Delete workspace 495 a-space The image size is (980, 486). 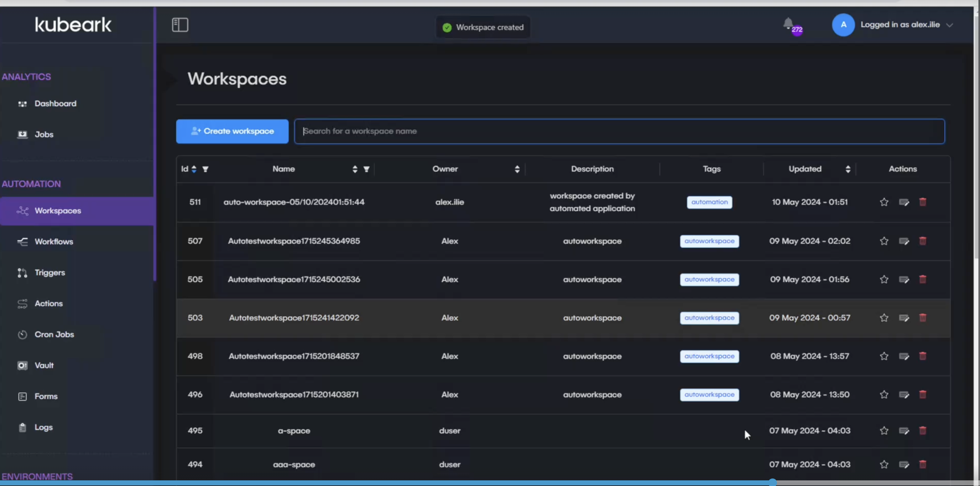pos(923,431)
